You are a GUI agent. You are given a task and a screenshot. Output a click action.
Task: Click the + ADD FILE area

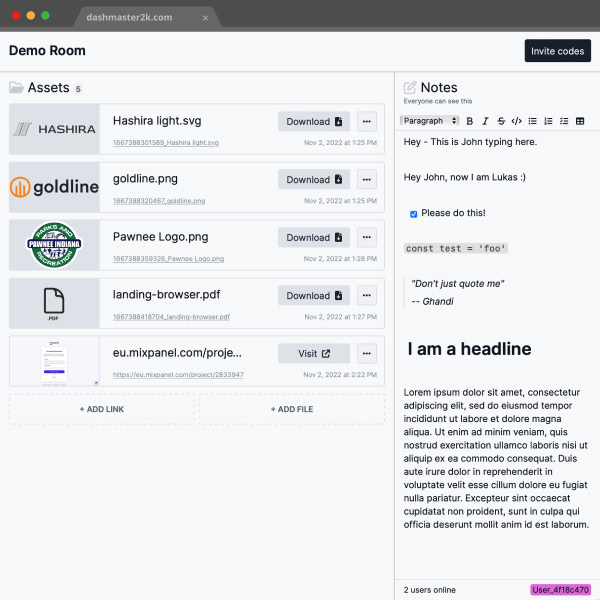pyautogui.click(x=292, y=409)
